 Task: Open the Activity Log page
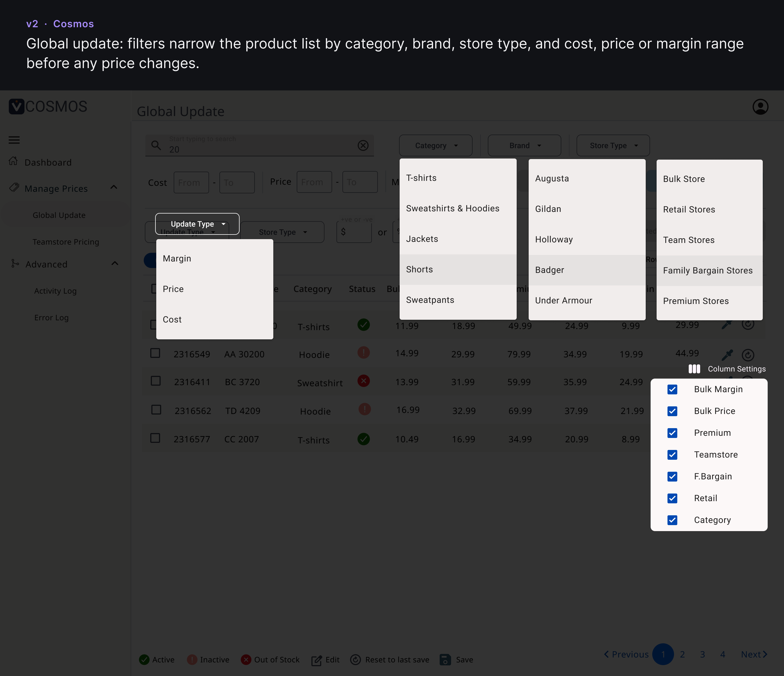coord(55,291)
